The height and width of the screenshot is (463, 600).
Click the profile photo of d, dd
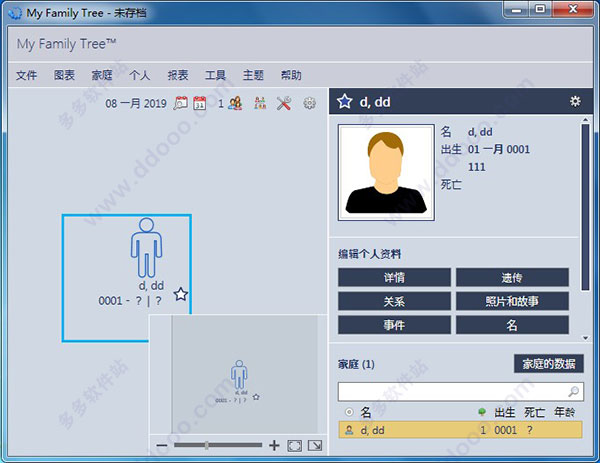pos(386,172)
